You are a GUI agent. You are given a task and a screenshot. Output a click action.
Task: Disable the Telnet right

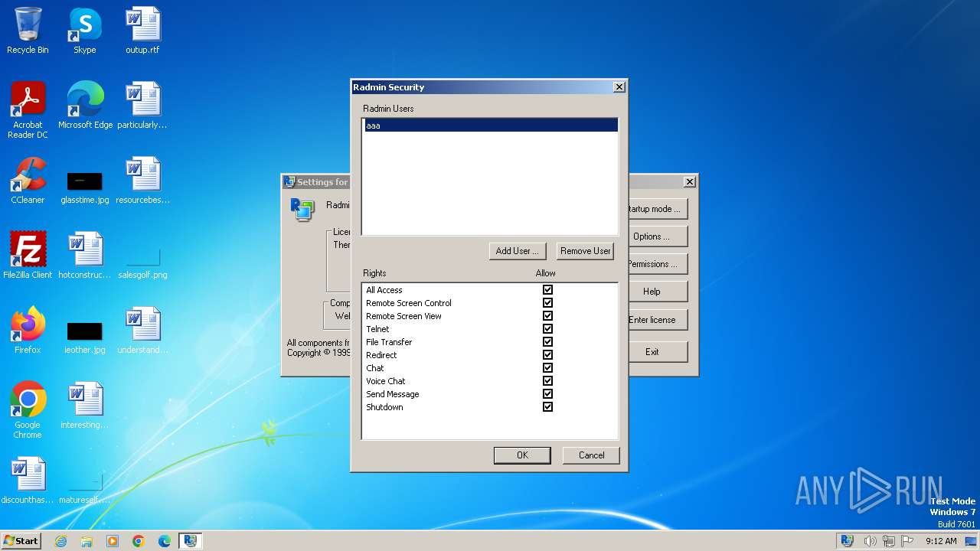(547, 329)
